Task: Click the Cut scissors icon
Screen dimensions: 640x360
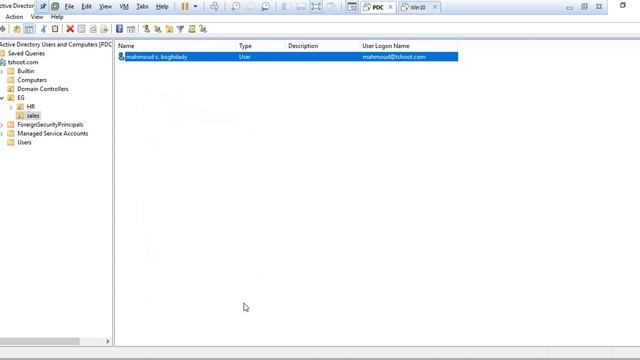Action: (44, 29)
